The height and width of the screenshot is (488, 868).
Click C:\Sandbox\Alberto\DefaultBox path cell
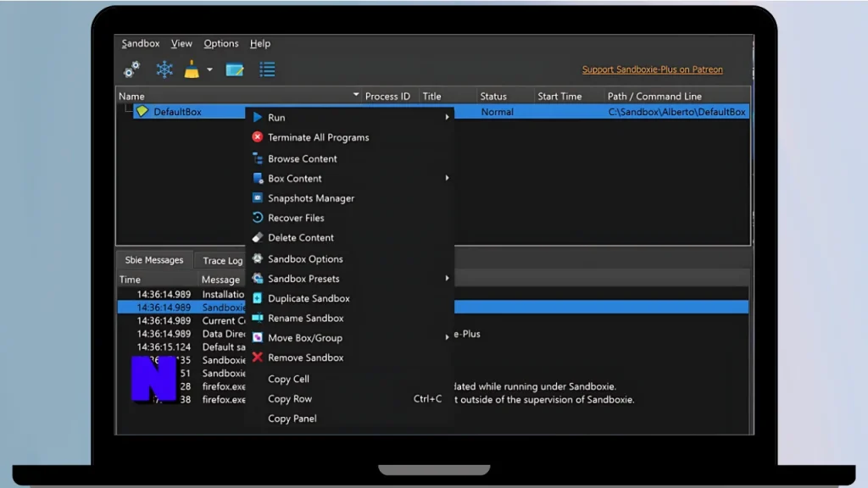click(676, 112)
